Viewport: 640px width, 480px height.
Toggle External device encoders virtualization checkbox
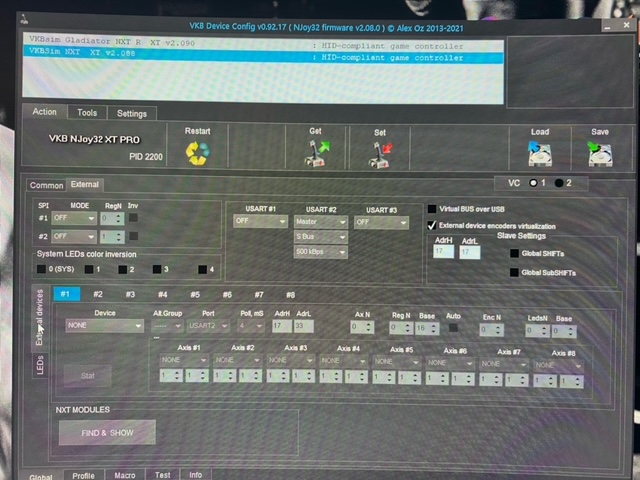(432, 225)
